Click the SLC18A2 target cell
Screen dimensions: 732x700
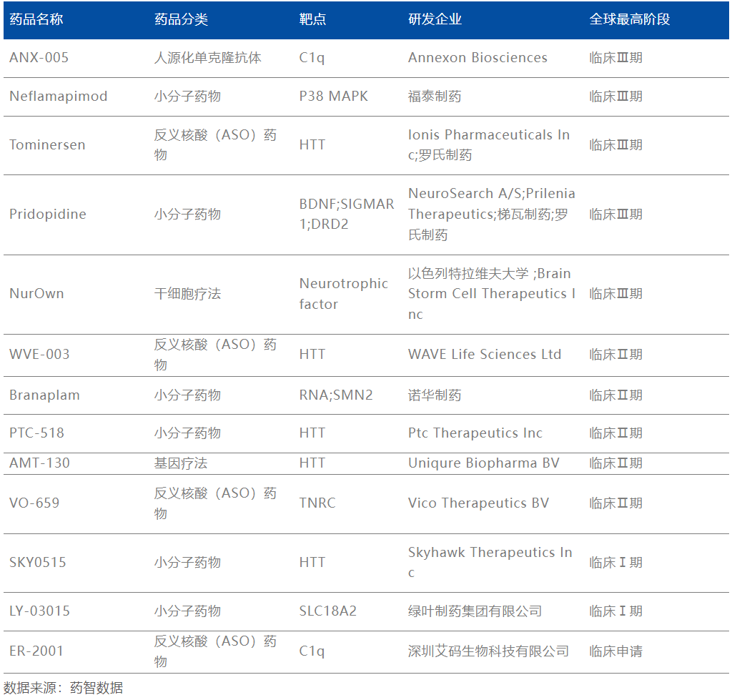click(x=327, y=611)
